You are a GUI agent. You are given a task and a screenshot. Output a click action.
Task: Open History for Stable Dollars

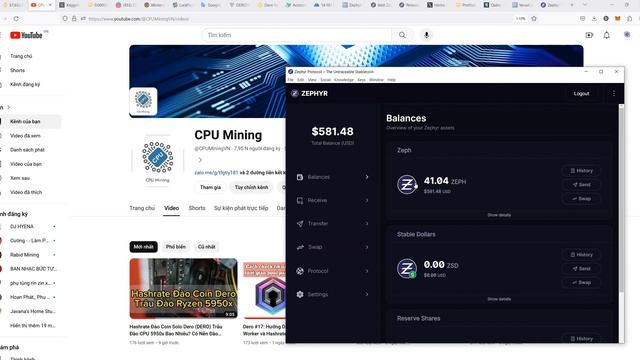click(x=581, y=255)
